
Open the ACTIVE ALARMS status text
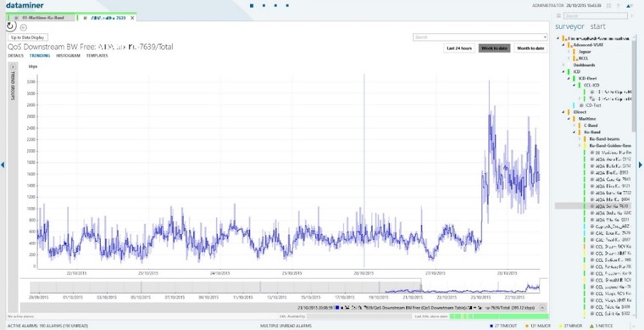(x=47, y=326)
